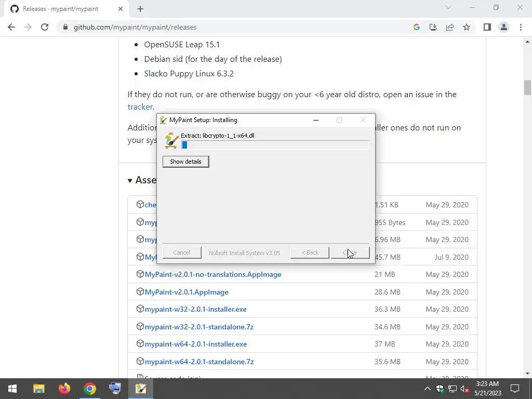Show hidden system tray icons

428,389
